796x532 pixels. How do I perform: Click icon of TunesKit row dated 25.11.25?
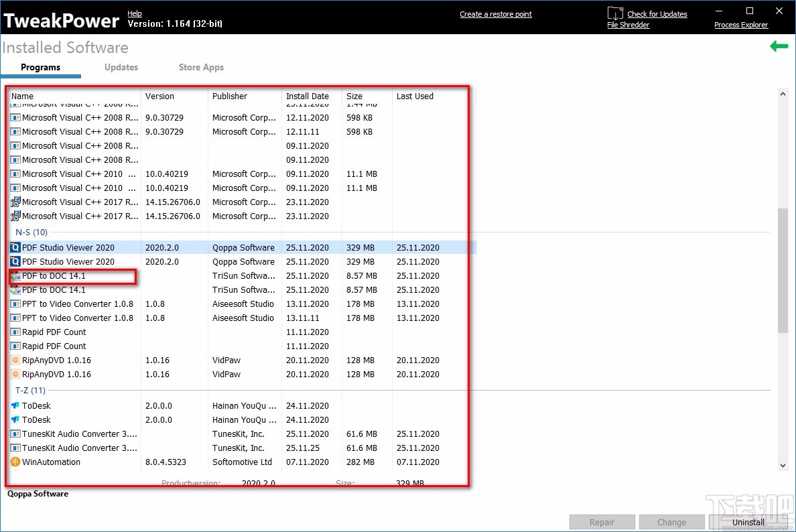[x=15, y=448]
